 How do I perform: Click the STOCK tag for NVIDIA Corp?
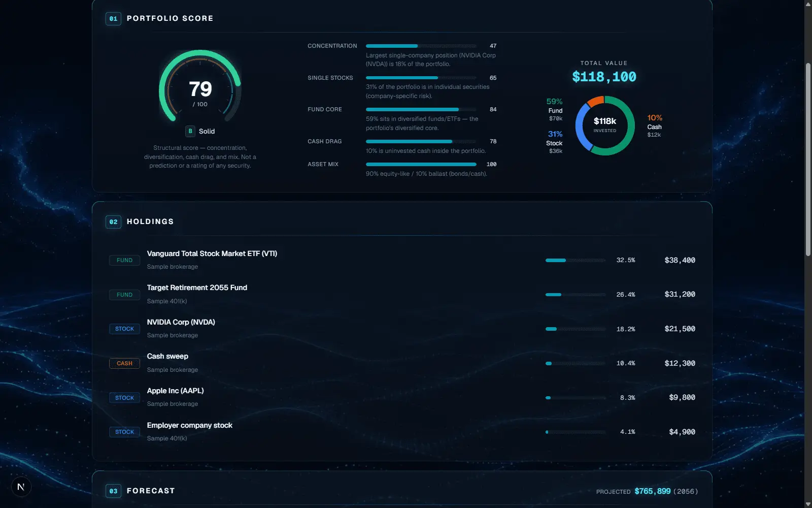124,329
